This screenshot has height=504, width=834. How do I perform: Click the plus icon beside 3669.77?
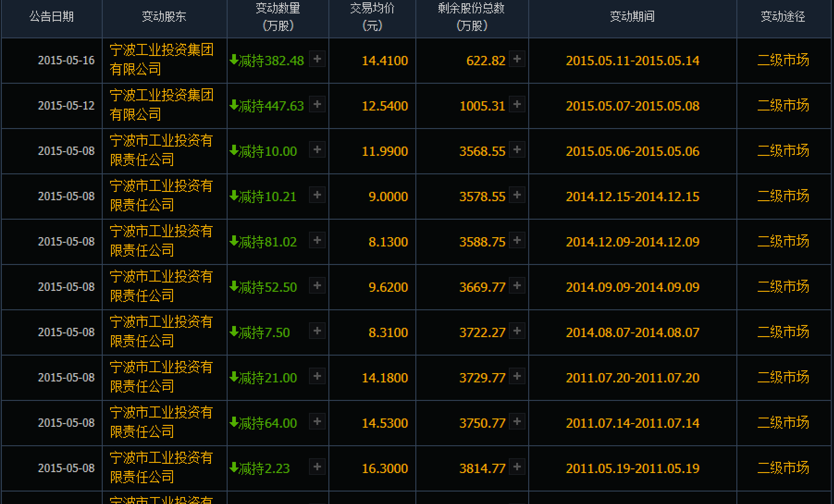click(x=517, y=286)
